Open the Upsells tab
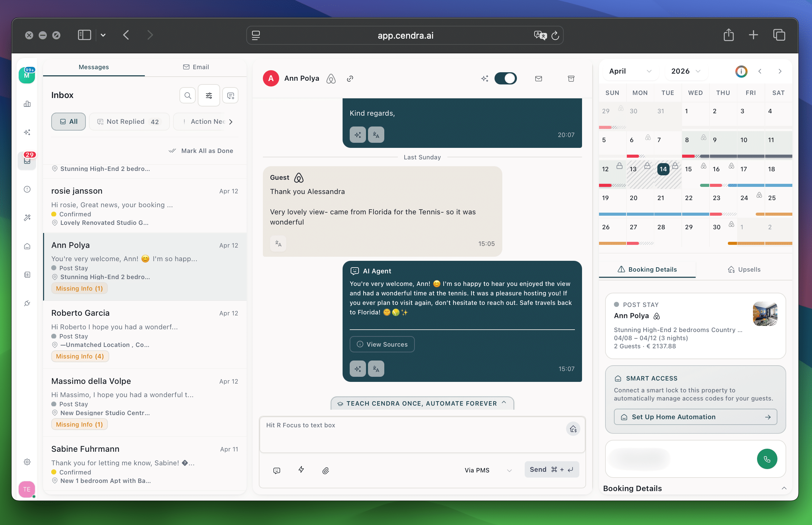812x525 pixels. pyautogui.click(x=744, y=269)
